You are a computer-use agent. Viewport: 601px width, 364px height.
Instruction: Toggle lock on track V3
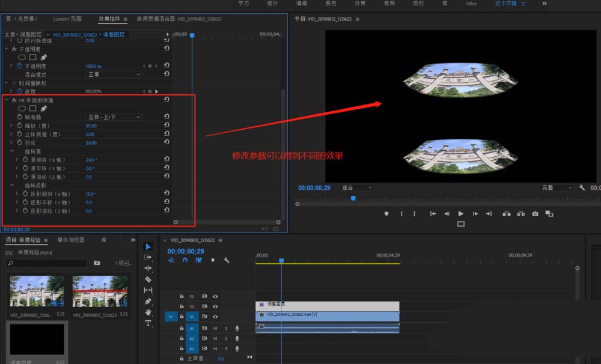(x=182, y=296)
